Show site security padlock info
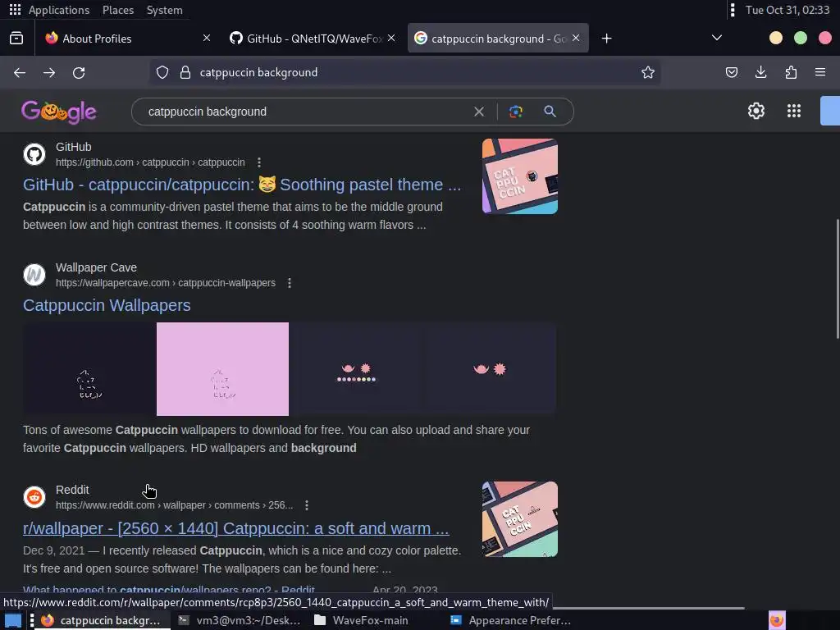 point(185,72)
